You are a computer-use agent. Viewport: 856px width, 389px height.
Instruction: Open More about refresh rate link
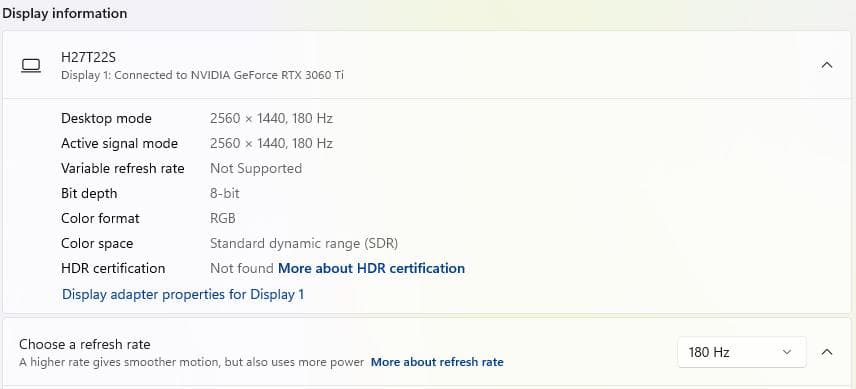click(x=437, y=362)
